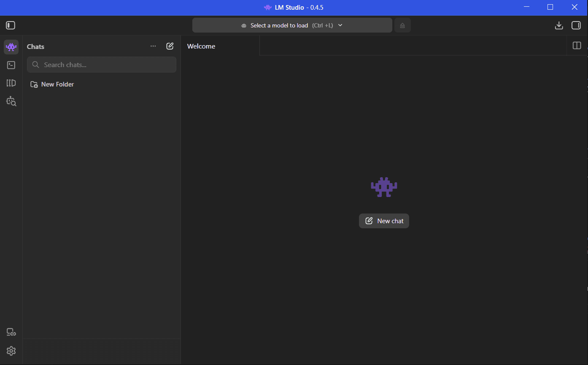Create a New Folder in Chats
588x365 pixels.
52,84
